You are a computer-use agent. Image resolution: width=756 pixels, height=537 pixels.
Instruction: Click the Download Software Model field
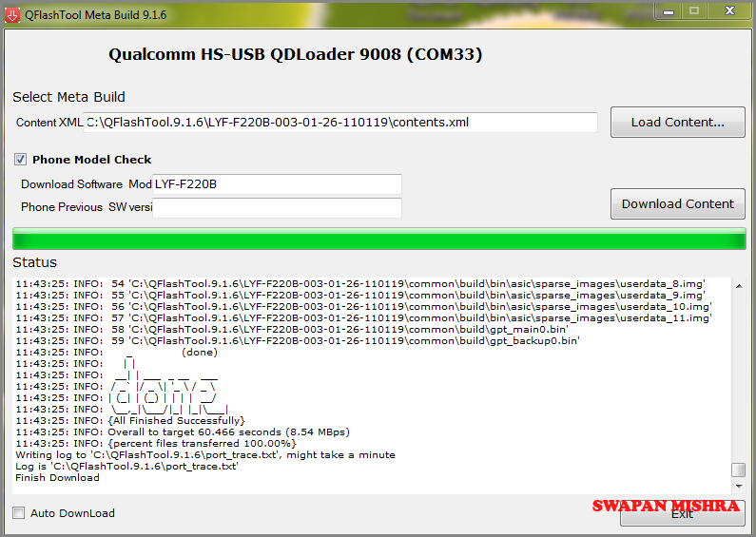coord(277,184)
